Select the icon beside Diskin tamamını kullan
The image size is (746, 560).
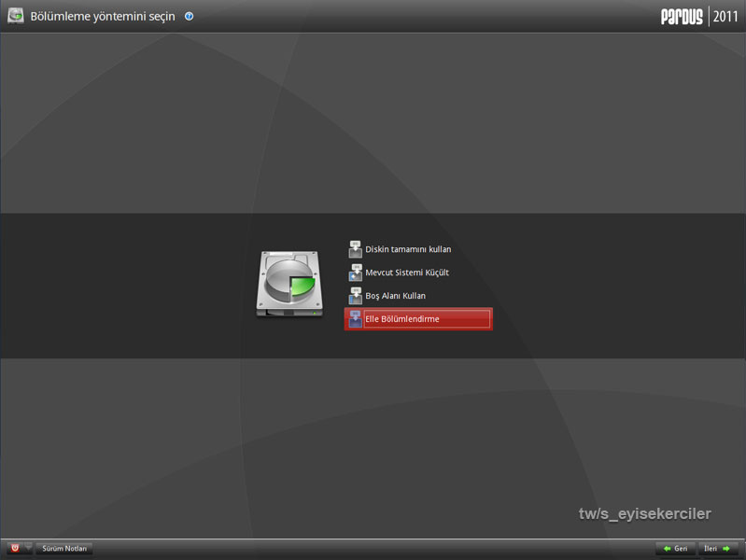coord(356,249)
